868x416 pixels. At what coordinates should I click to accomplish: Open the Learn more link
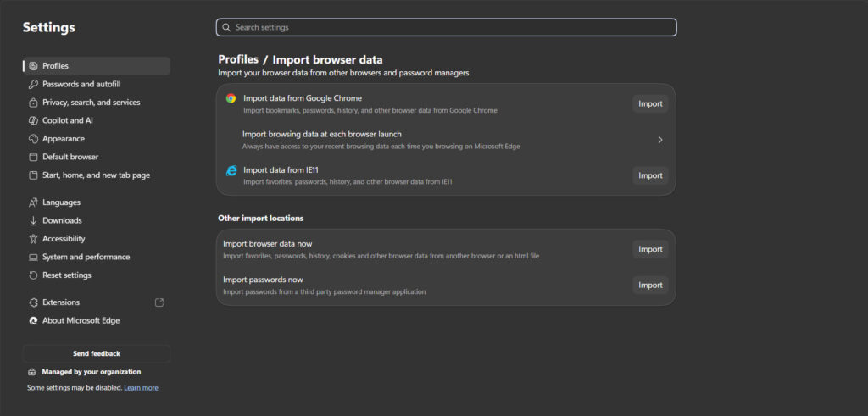[142, 388]
